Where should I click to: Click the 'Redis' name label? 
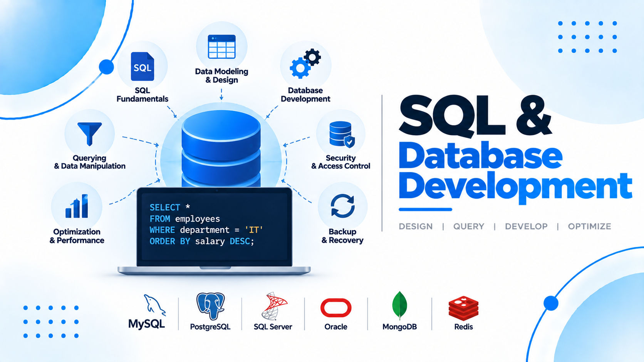pos(463,327)
